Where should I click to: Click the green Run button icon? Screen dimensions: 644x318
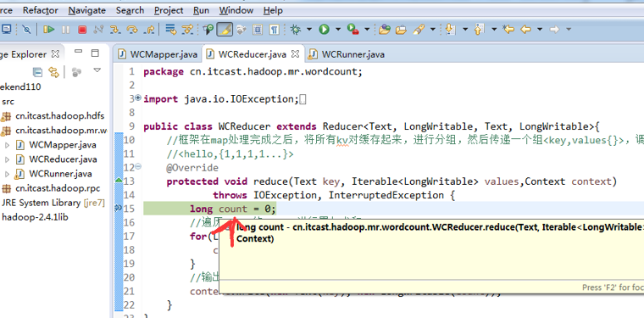tap(324, 29)
